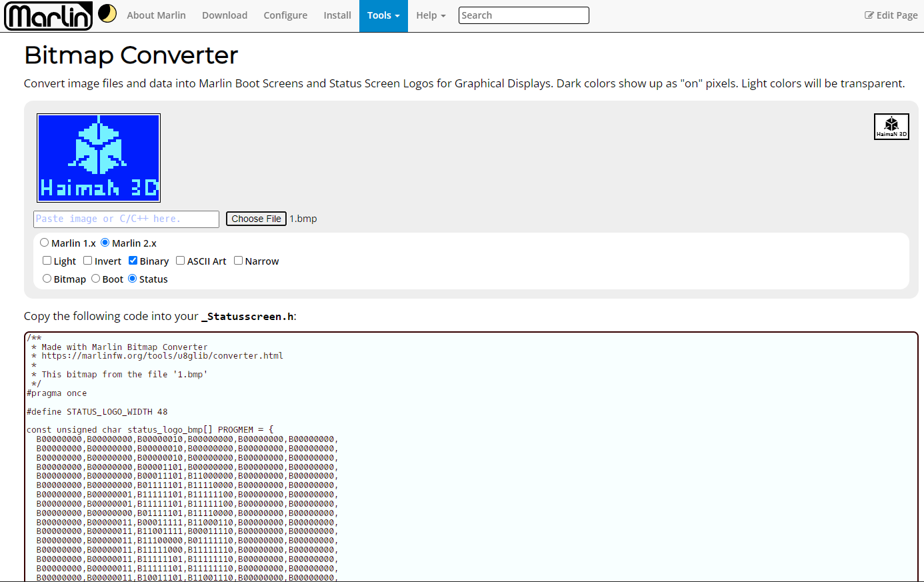The image size is (924, 582).
Task: Click 'const unsigned char status_logo_bmp[]' line
Action: coord(150,430)
